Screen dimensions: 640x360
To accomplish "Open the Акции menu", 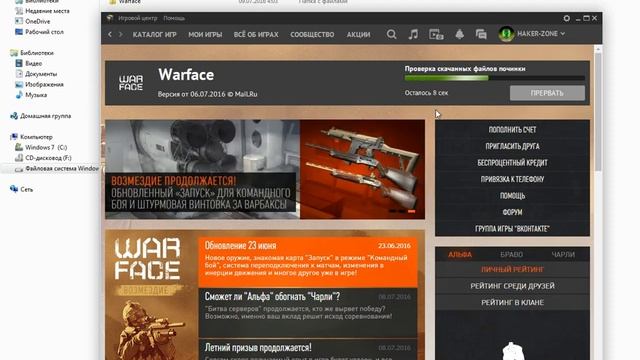I will pos(358,35).
